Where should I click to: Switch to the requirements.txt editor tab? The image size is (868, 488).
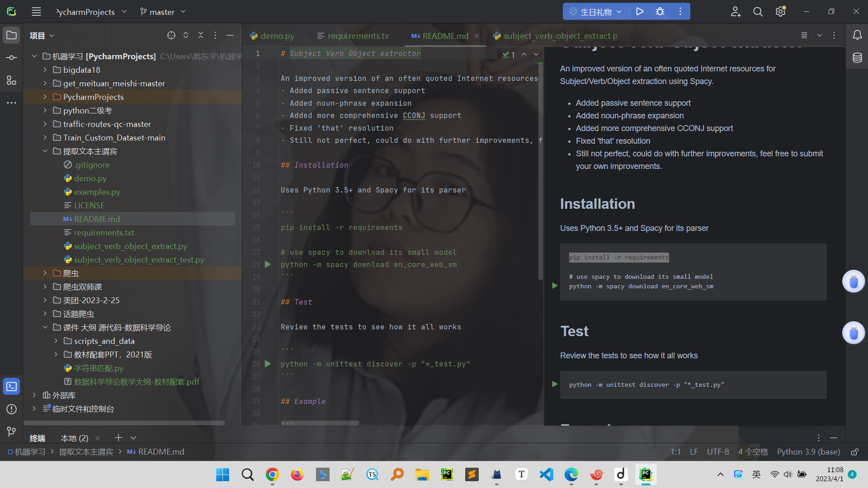[358, 36]
